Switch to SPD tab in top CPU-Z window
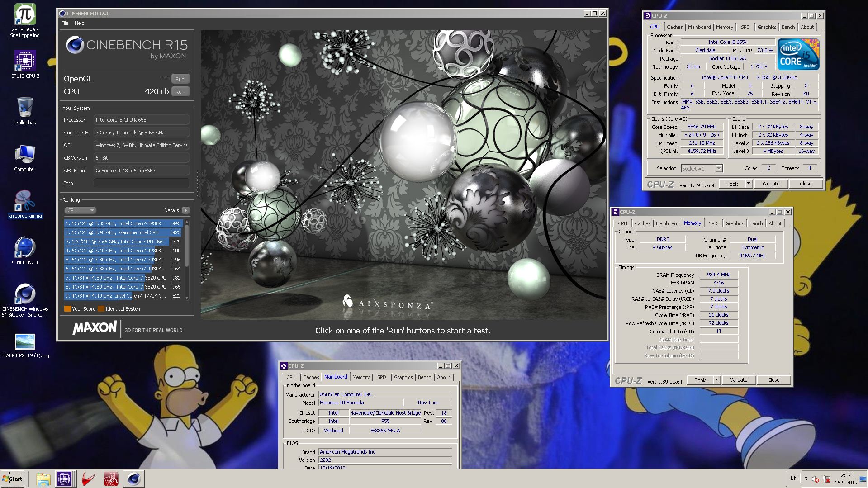The image size is (868, 488). click(x=745, y=27)
